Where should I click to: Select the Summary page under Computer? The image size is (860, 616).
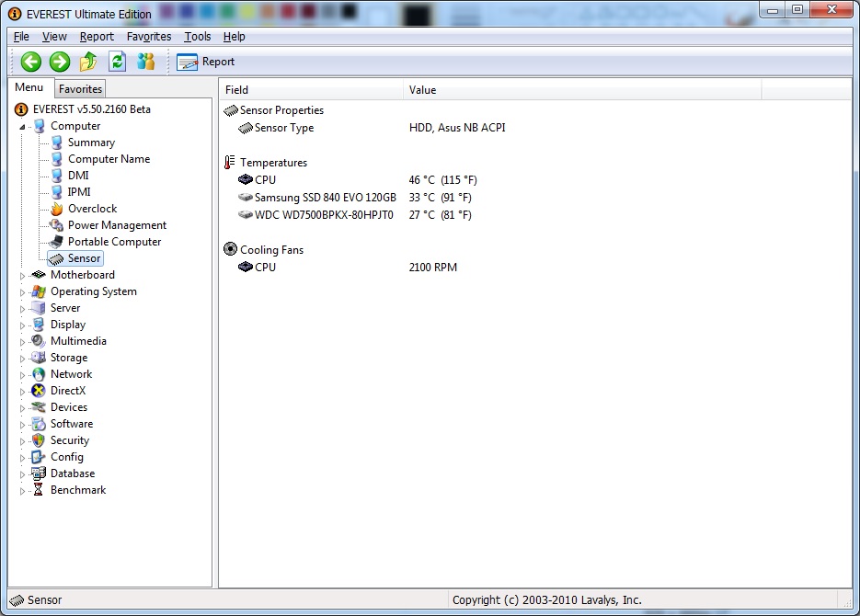(91, 143)
